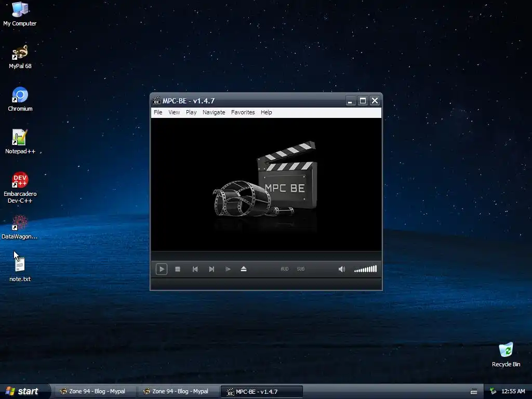Select MyPal 68 desktop icon
Screen dimensions: 532x399
(20, 57)
